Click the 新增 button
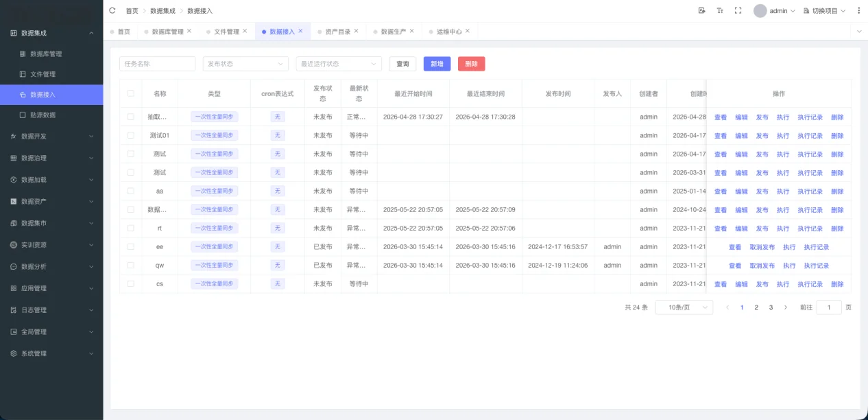This screenshot has width=868, height=420. (x=437, y=64)
